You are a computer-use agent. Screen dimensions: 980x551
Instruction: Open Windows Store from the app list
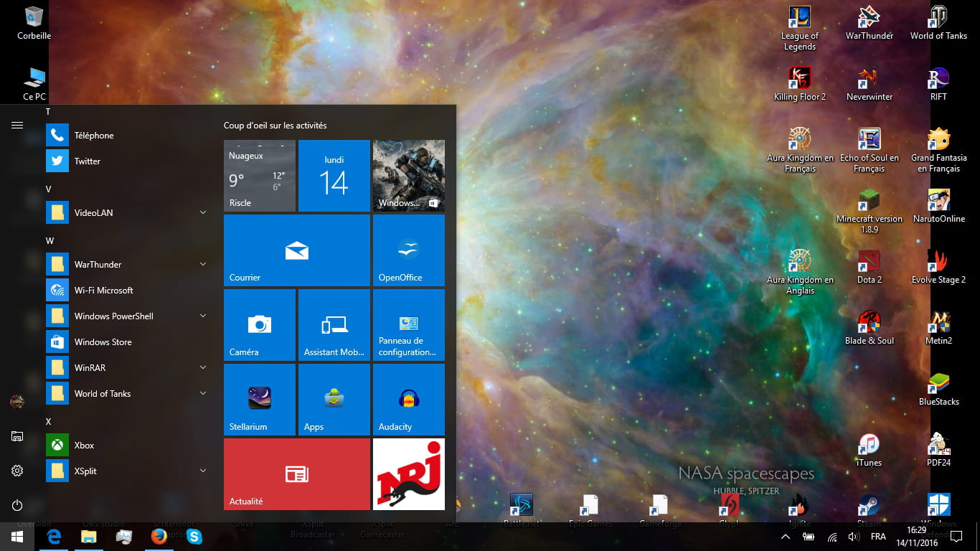pyautogui.click(x=128, y=342)
